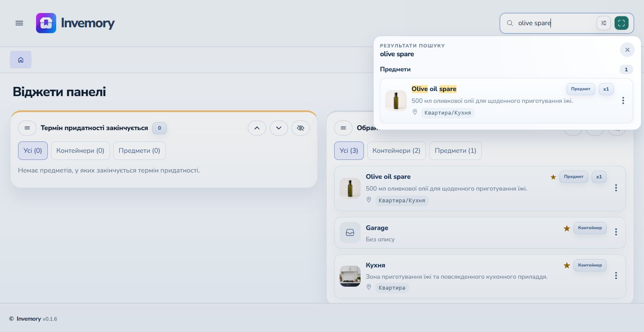The image size is (644, 332).
Task: Click Garage inbox tray icon
Action: [350, 233]
